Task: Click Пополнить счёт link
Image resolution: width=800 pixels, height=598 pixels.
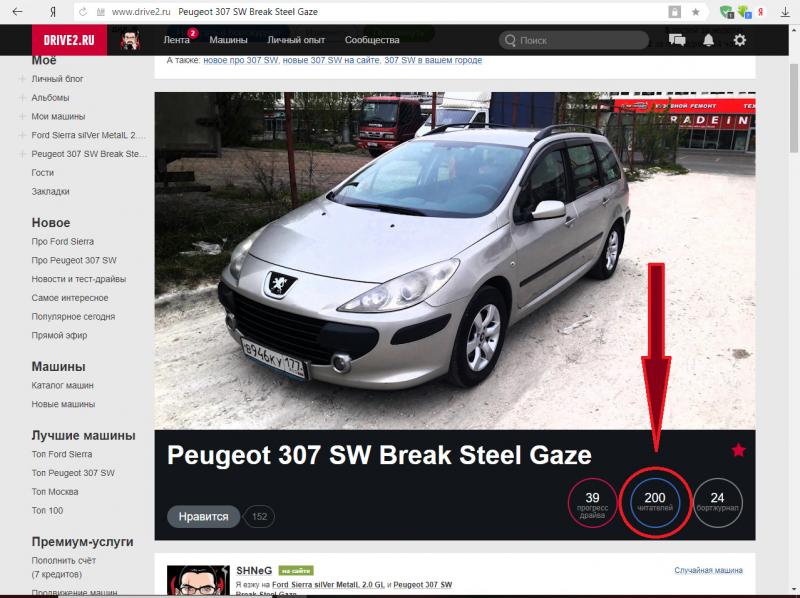Action: pyautogui.click(x=64, y=560)
